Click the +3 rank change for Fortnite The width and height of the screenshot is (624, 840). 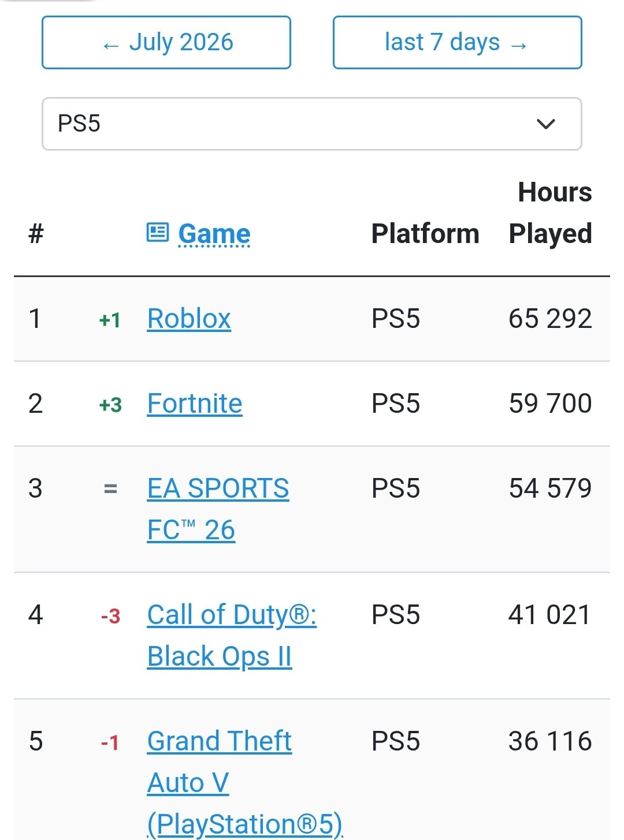(x=110, y=405)
